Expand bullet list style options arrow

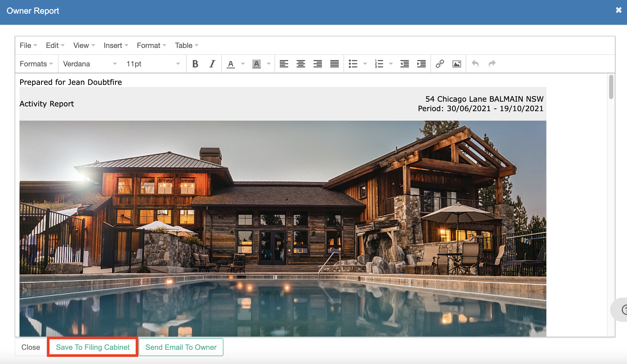[x=365, y=64]
